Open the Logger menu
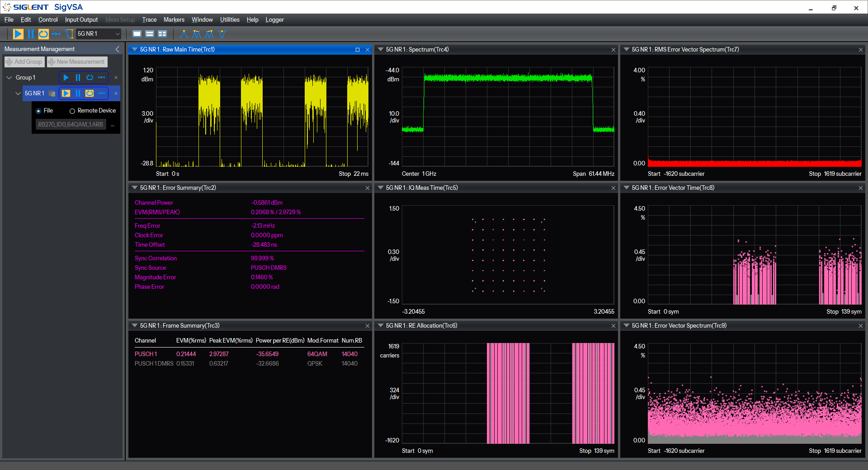This screenshot has height=470, width=868. point(274,20)
